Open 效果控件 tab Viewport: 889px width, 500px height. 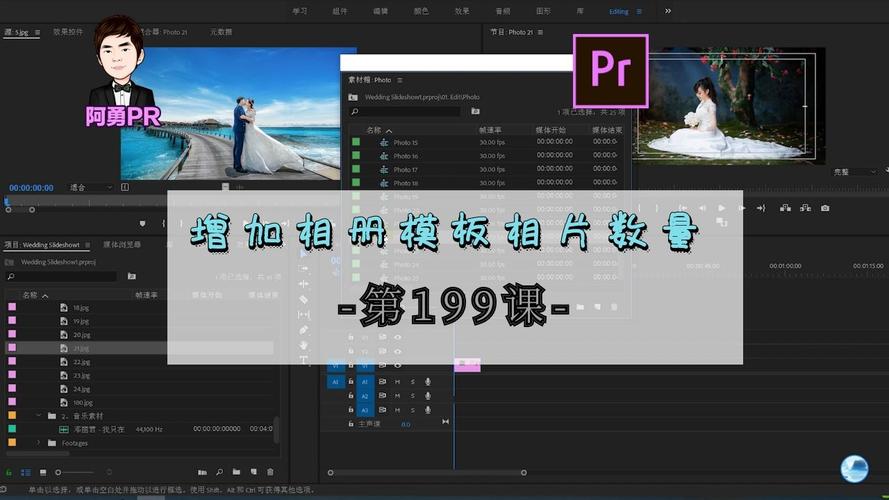click(68, 32)
